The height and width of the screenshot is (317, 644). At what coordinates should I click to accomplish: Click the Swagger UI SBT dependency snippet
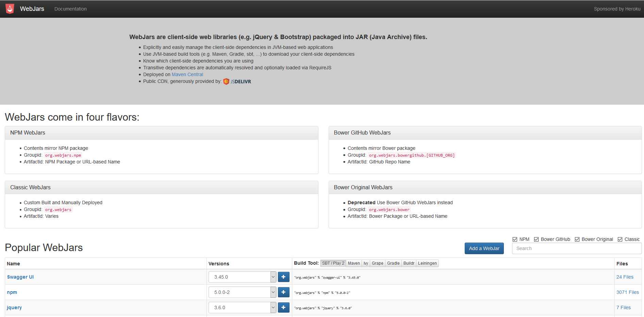coord(327,278)
